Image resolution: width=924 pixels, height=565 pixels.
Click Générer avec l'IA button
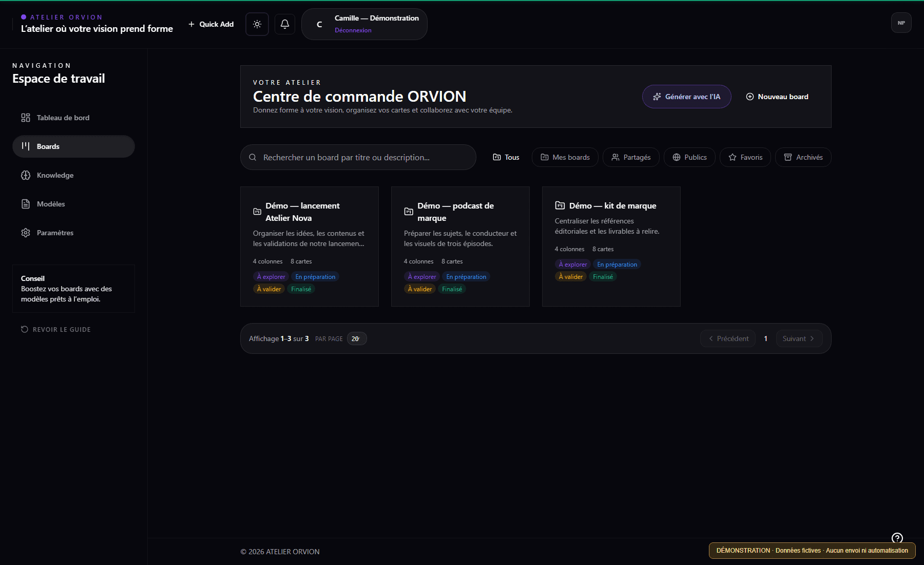coord(687,97)
